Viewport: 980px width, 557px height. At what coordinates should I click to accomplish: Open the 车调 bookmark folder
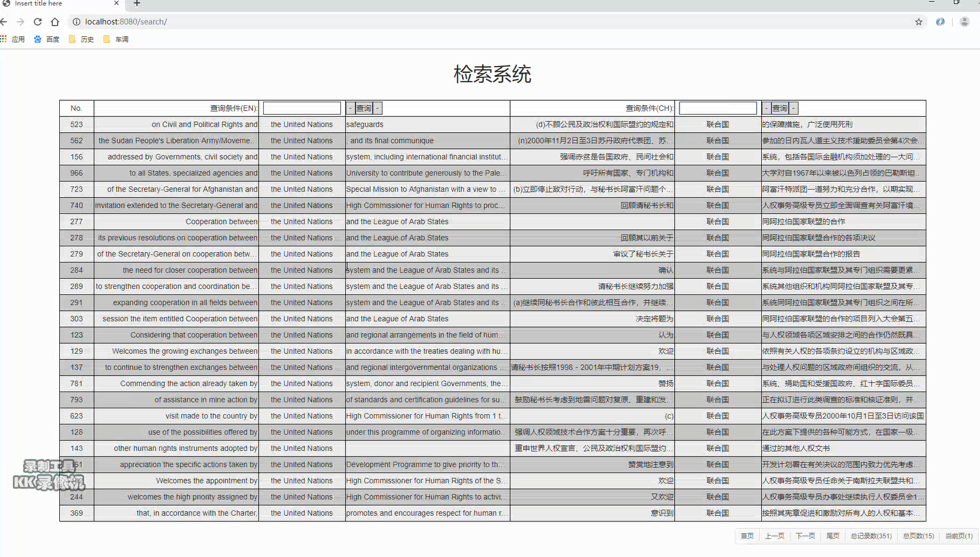116,39
